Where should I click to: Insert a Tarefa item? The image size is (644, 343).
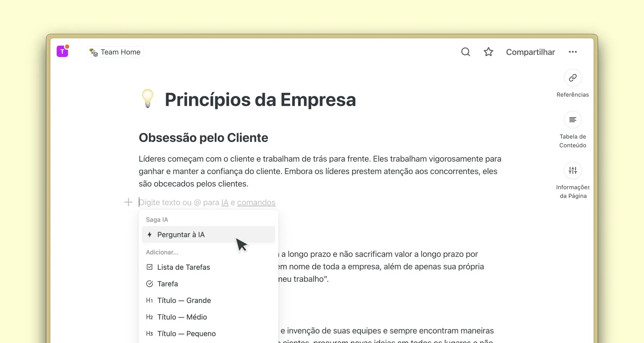click(x=167, y=284)
